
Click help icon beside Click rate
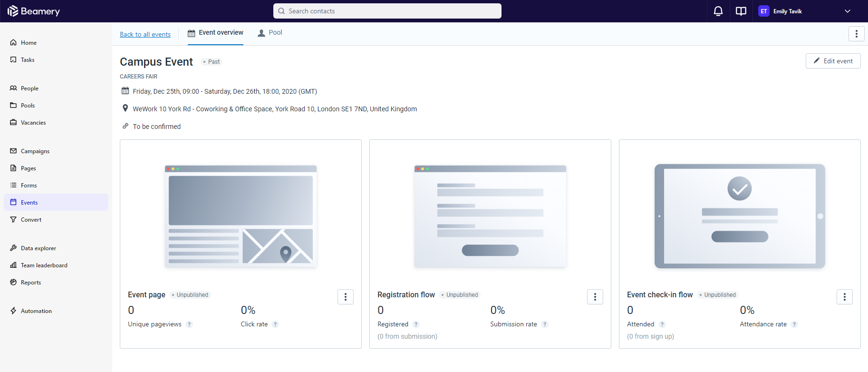[275, 324]
